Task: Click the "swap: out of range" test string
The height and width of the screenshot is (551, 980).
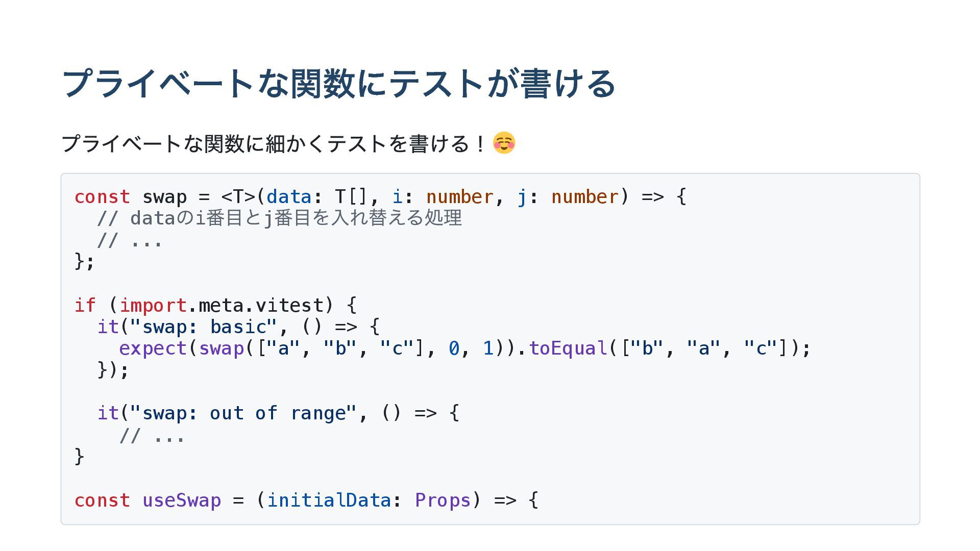Action: pyautogui.click(x=243, y=413)
